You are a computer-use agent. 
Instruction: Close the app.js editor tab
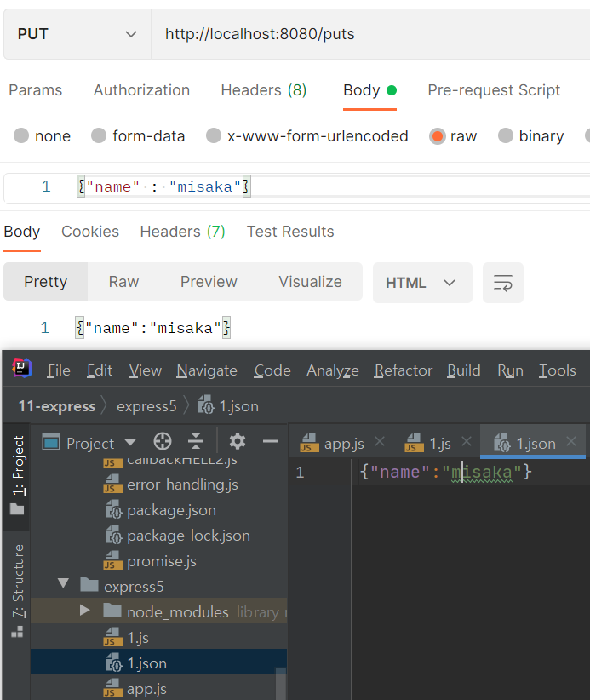click(x=380, y=441)
